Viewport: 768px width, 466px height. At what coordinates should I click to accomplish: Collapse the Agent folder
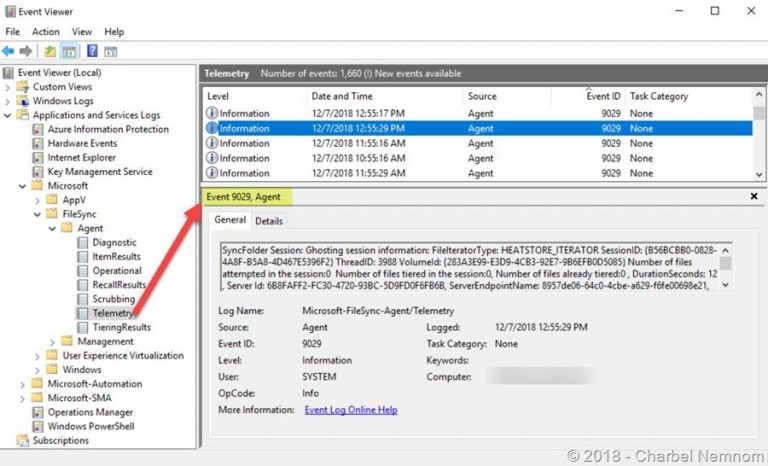(52, 229)
